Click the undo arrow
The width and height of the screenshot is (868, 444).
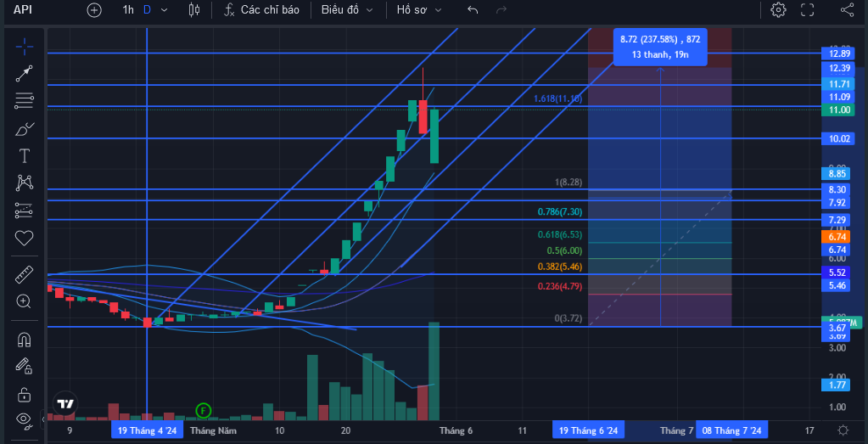pyautogui.click(x=473, y=10)
